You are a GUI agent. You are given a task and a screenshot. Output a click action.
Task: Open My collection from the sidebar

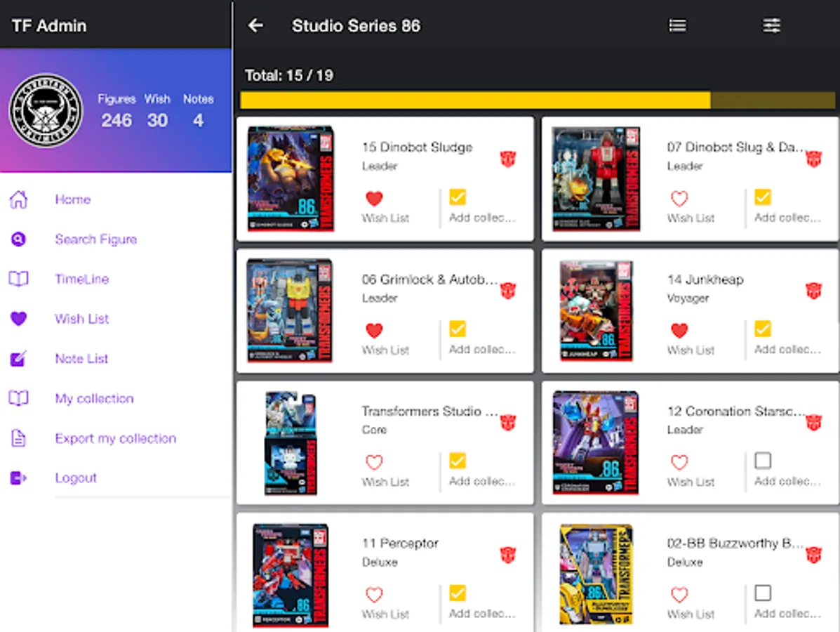tap(94, 398)
